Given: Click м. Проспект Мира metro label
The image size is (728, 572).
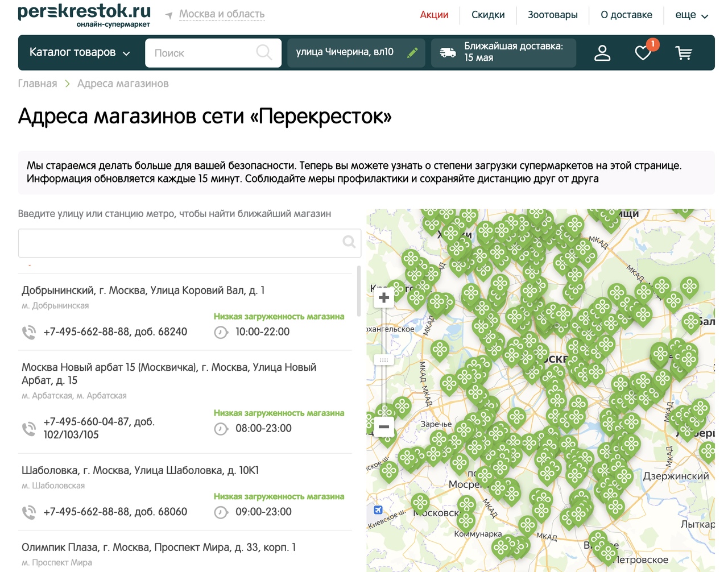Looking at the screenshot, I should [57, 563].
